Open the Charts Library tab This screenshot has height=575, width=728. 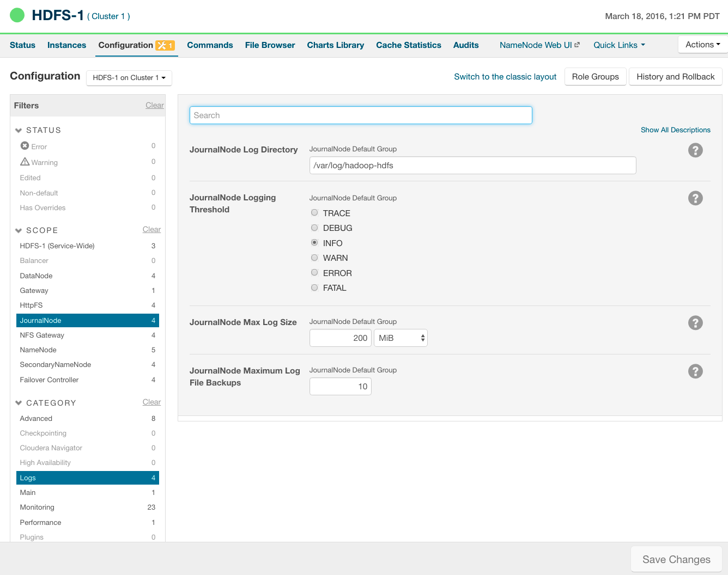[x=335, y=45]
